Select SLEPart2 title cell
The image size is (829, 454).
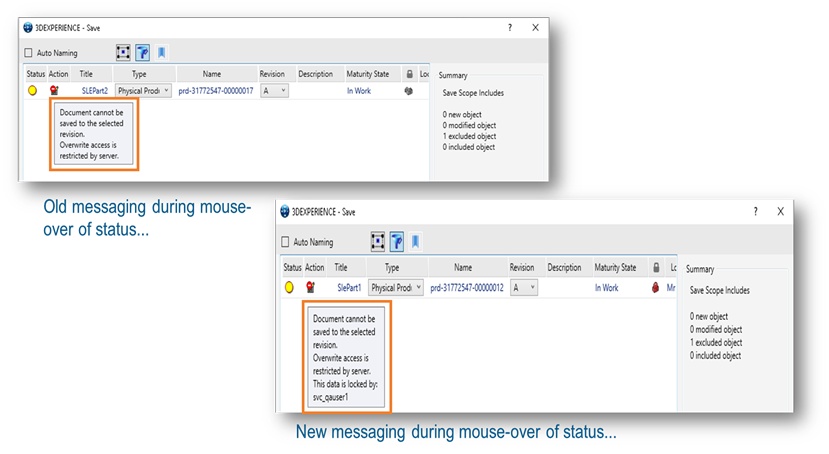pyautogui.click(x=95, y=91)
